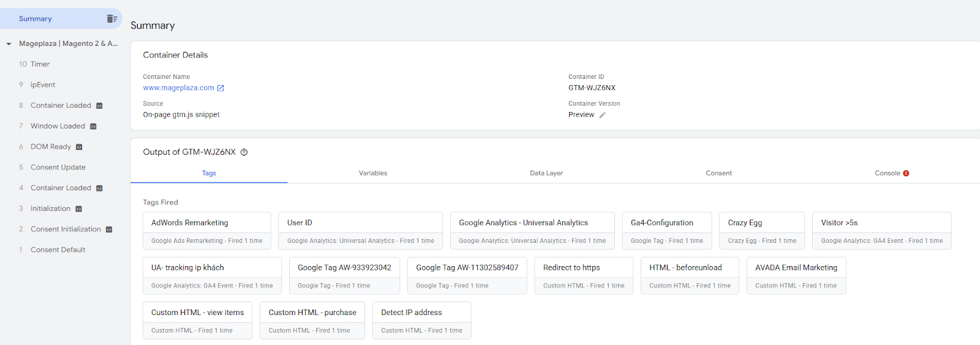
Task: Select Consent Update event in sidebar
Action: pos(58,168)
